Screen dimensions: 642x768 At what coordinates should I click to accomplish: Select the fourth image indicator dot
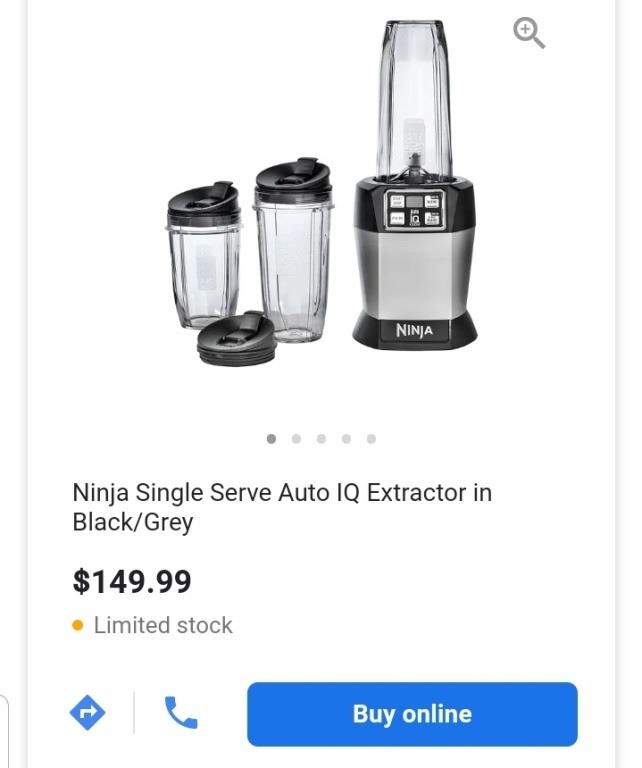click(x=346, y=438)
